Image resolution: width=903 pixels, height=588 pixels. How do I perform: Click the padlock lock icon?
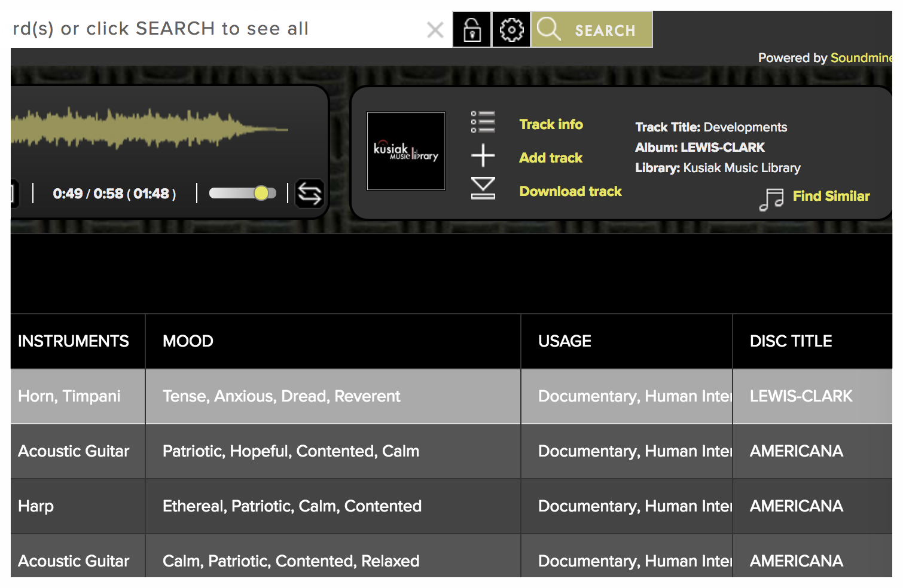pos(472,29)
